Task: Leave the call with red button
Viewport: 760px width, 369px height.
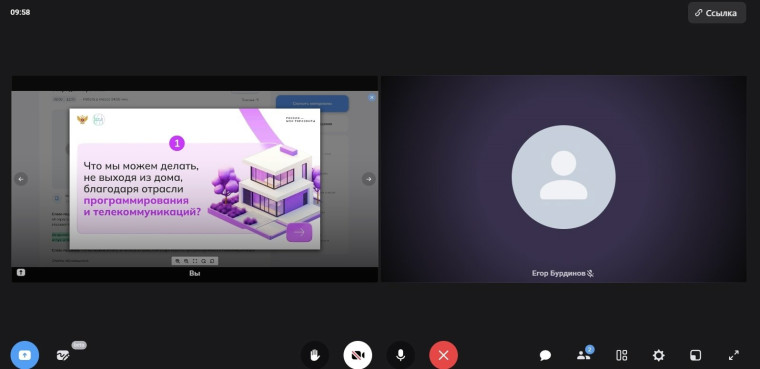Action: pos(443,355)
